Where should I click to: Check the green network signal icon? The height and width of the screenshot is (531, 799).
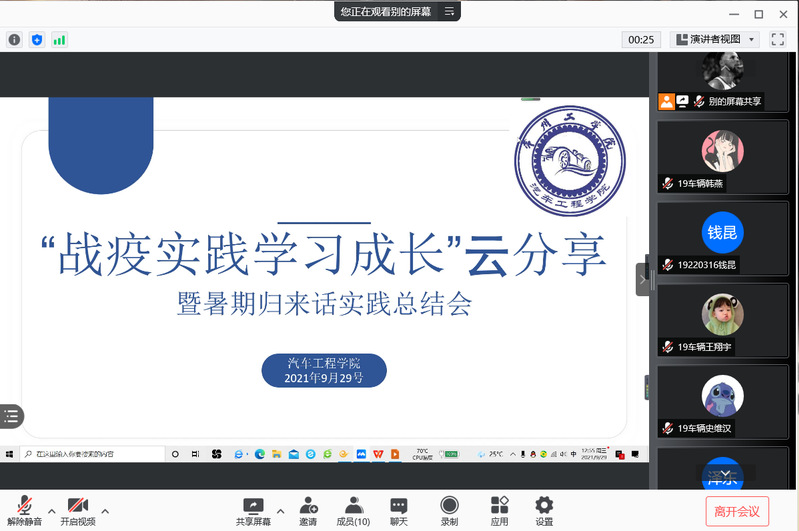click(60, 40)
